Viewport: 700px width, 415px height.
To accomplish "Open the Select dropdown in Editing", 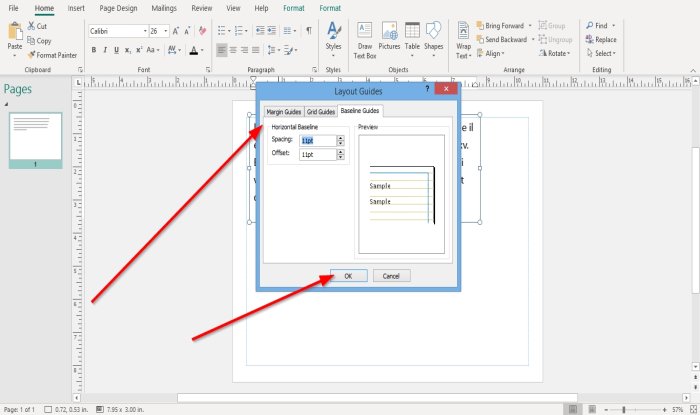I will (x=601, y=54).
